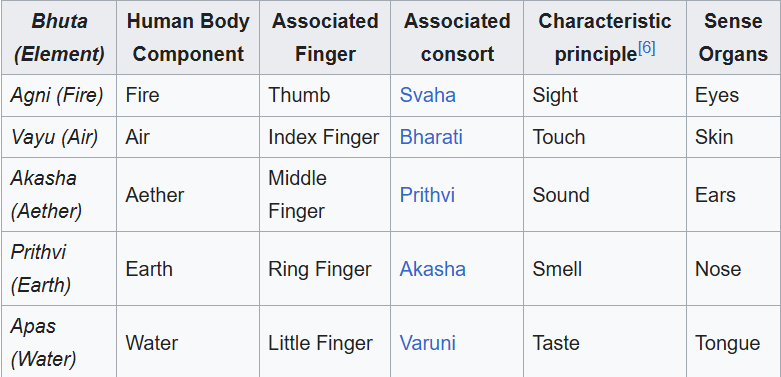Select the Smell cell
The height and width of the screenshot is (377, 781).
605,269
